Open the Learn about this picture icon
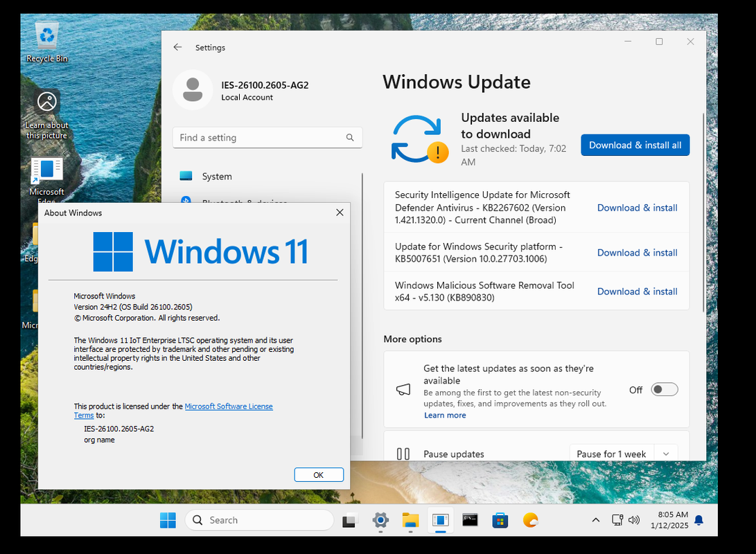 [x=46, y=115]
